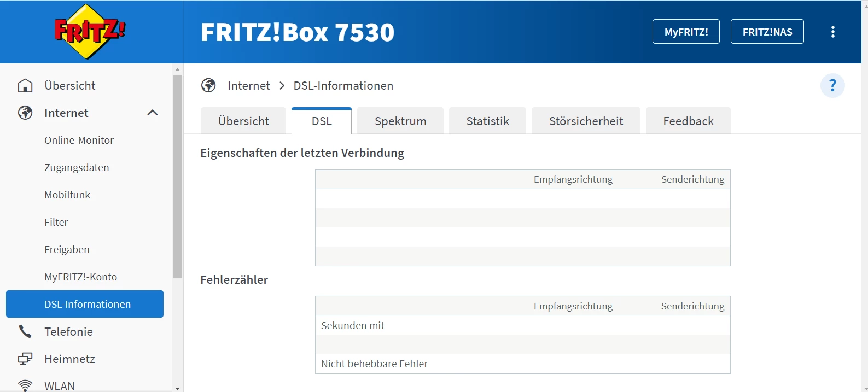868x392 pixels.
Task: Open Zugangsdaten settings
Action: (x=77, y=168)
